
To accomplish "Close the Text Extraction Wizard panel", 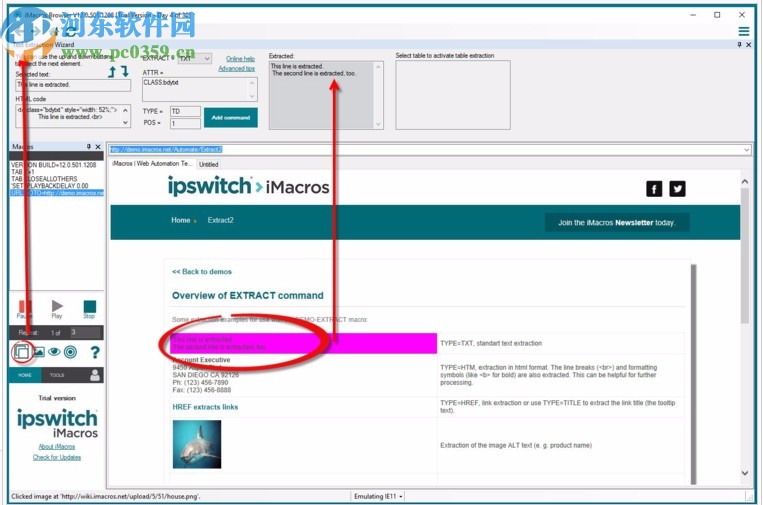I will [748, 44].
